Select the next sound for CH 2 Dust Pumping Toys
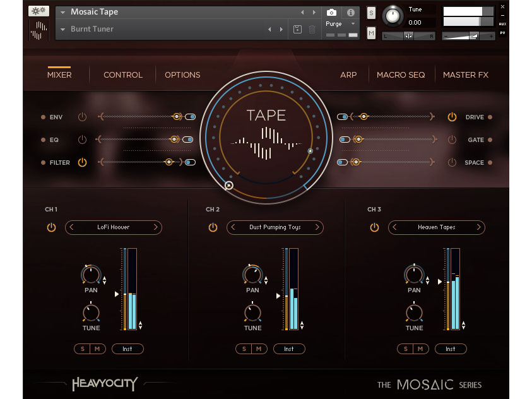This screenshot has height=399, width=532. [317, 227]
